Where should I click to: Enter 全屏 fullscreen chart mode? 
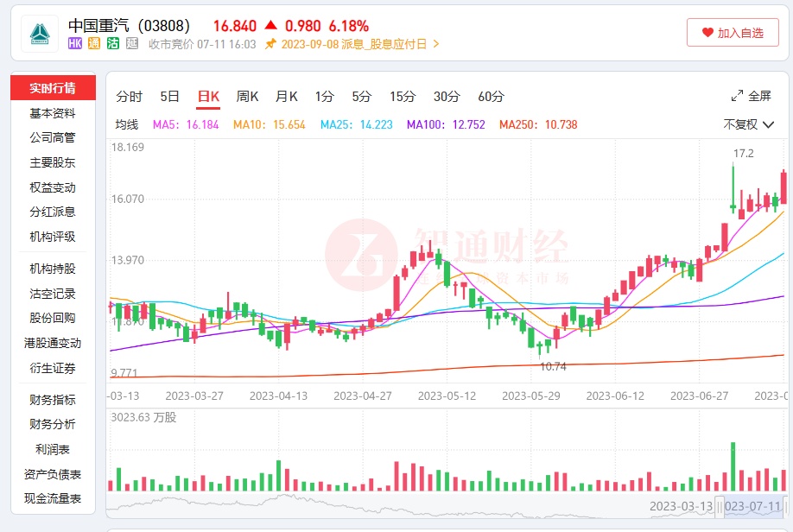point(751,96)
